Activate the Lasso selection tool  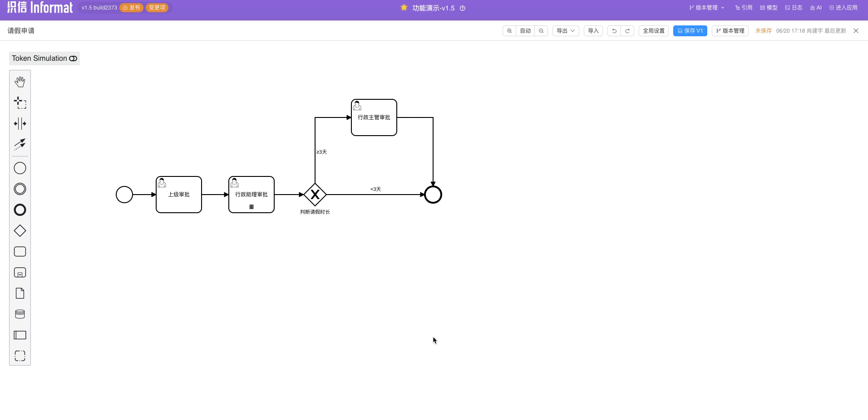20,103
